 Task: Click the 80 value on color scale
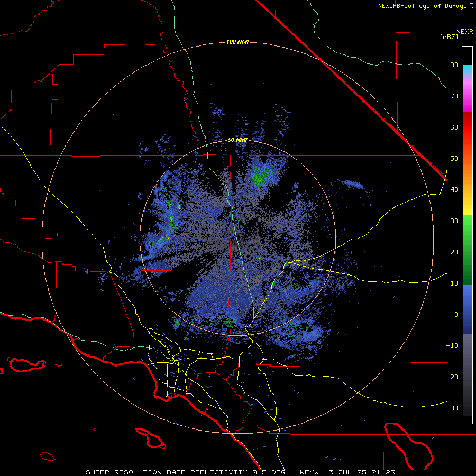point(454,65)
